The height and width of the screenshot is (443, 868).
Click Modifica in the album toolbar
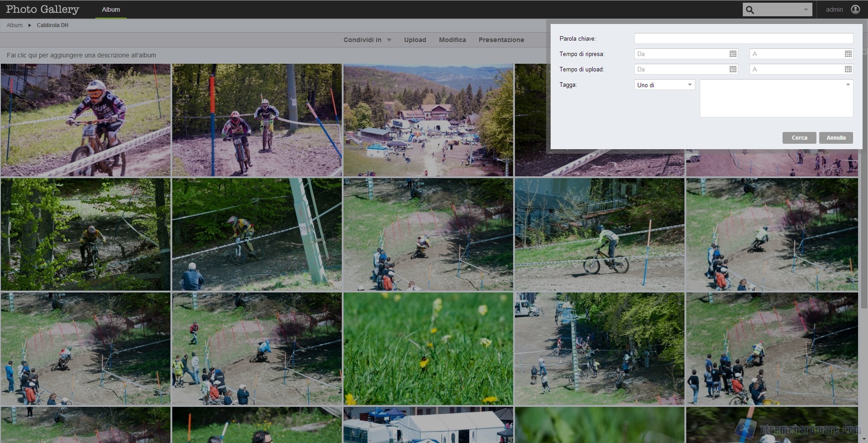[x=452, y=40]
